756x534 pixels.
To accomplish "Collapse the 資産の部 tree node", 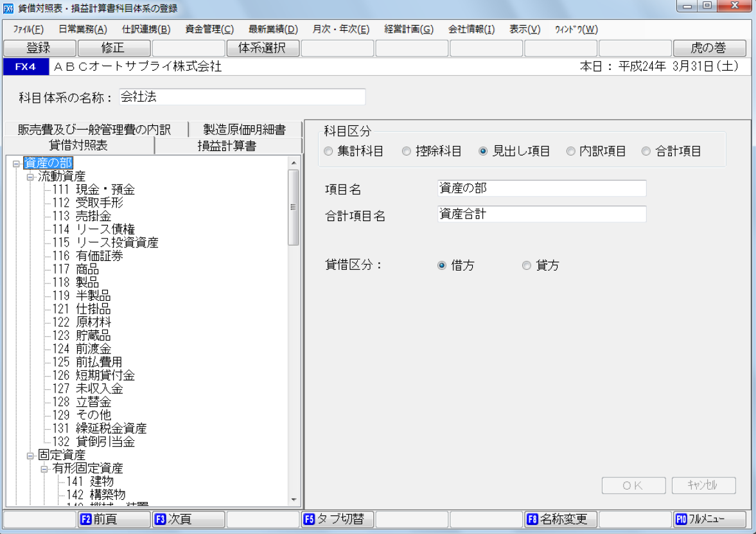I will pos(16,163).
